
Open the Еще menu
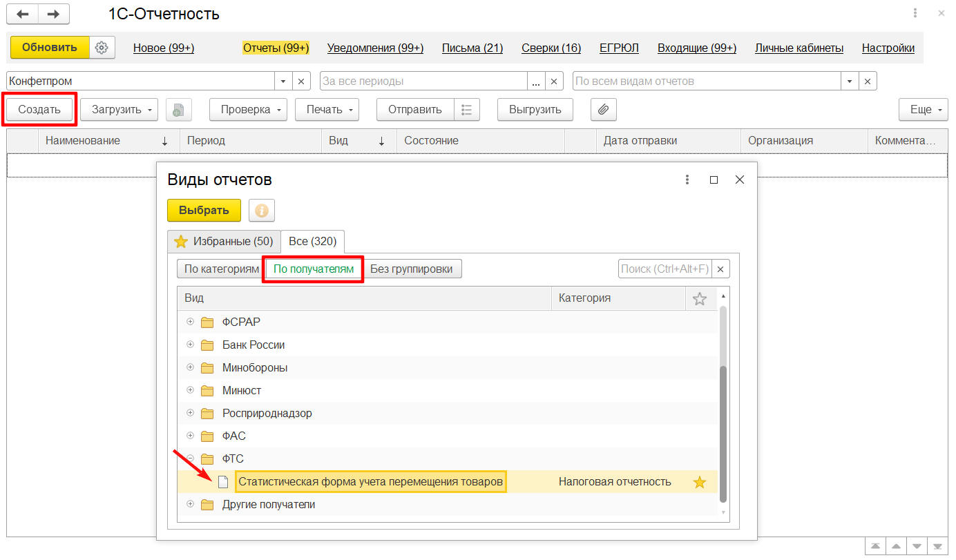coord(924,109)
